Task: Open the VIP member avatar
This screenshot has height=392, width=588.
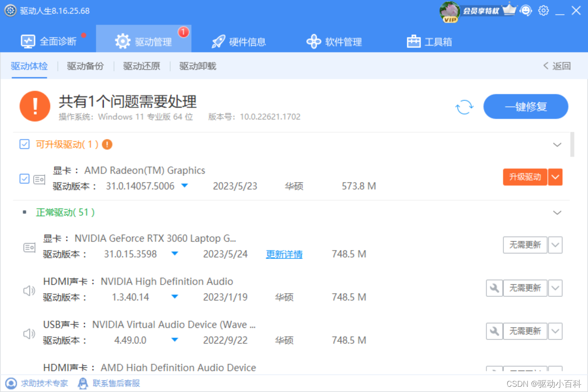Action: tap(449, 11)
